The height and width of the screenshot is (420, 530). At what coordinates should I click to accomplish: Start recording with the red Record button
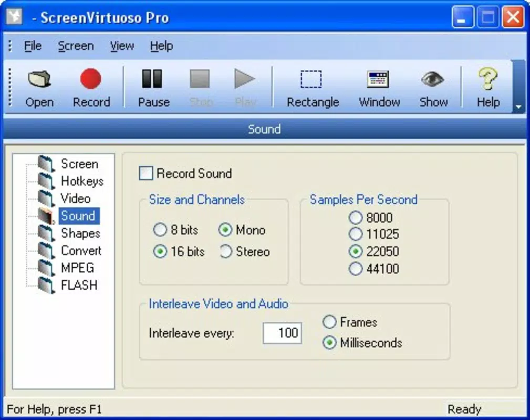pyautogui.click(x=90, y=79)
